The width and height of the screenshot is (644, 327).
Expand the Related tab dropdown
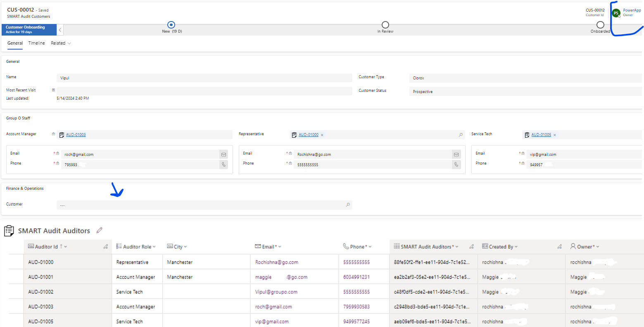[69, 43]
